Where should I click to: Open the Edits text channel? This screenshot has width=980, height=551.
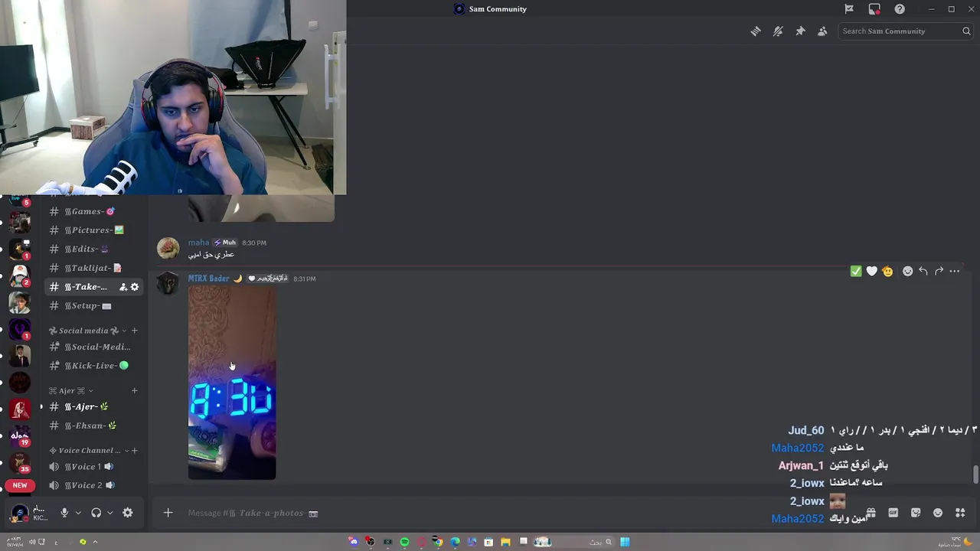pyautogui.click(x=95, y=249)
